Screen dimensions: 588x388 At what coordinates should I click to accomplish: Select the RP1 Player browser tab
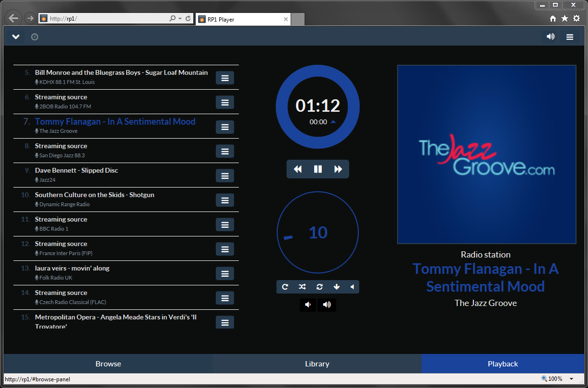point(243,19)
